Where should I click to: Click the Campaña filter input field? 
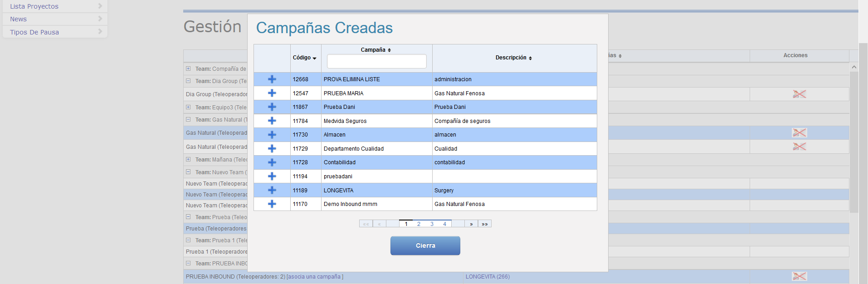tap(376, 61)
